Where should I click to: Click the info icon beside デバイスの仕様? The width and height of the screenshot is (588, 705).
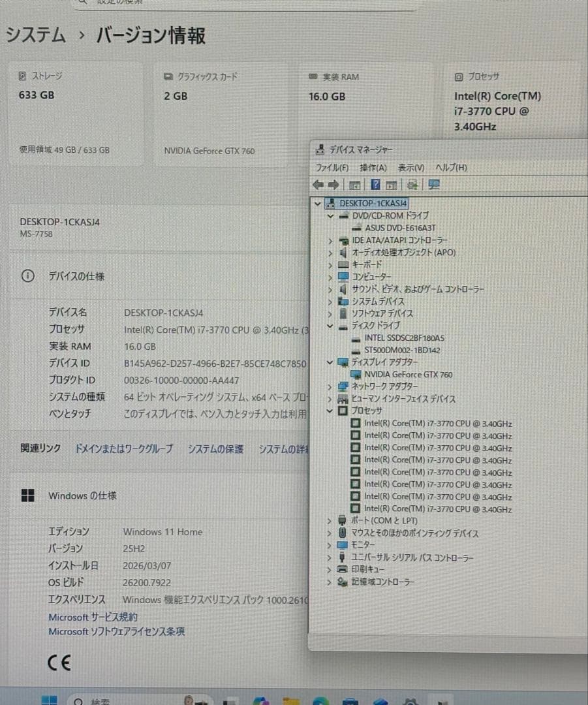(x=28, y=275)
